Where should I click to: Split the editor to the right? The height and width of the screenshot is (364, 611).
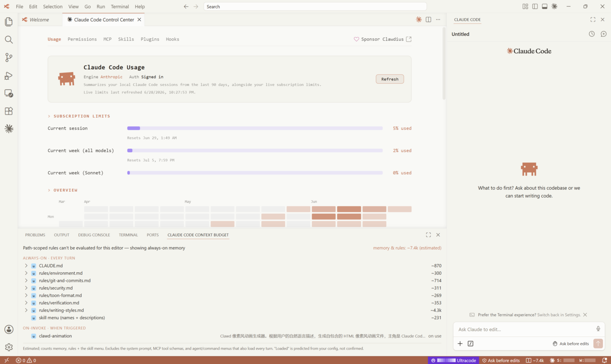tap(428, 20)
